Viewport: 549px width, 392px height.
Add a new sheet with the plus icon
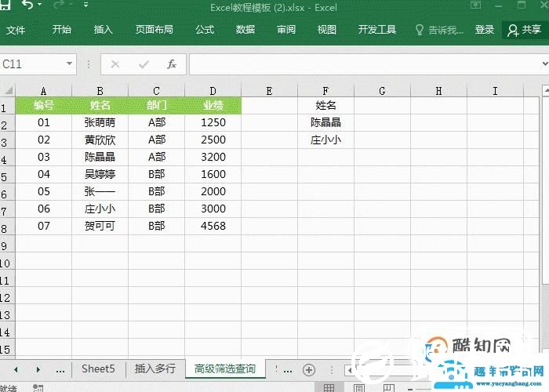click(x=309, y=370)
